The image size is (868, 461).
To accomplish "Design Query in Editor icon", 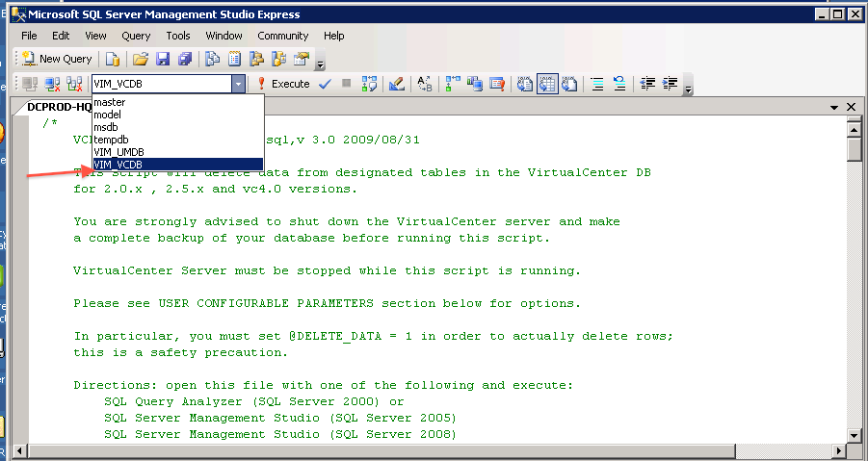I will click(396, 84).
